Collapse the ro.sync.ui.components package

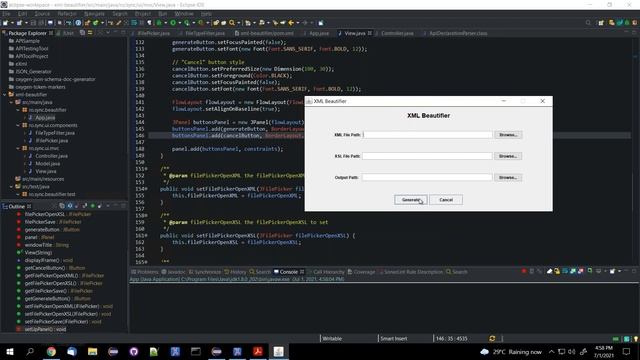[x=18, y=125]
